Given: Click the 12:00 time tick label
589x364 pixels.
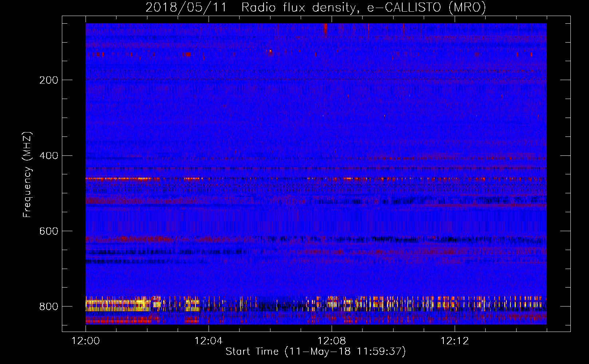Looking at the screenshot, I should [x=86, y=341].
